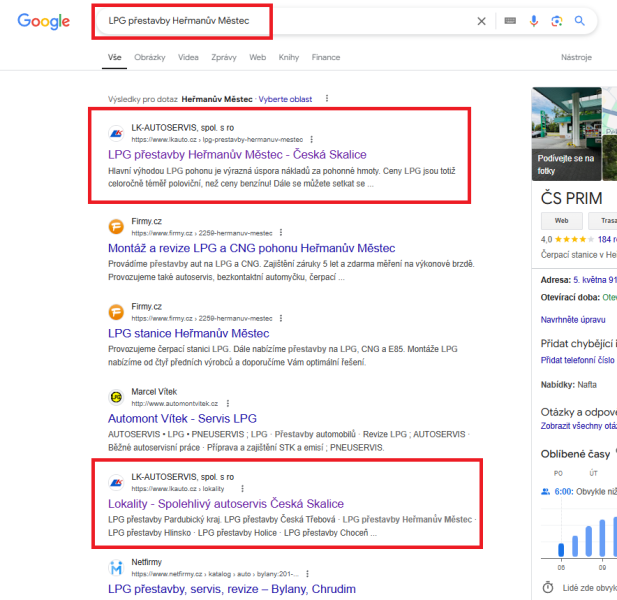Image resolution: width=617 pixels, height=600 pixels.
Task: Click the 5. května address link
Action: point(595,280)
